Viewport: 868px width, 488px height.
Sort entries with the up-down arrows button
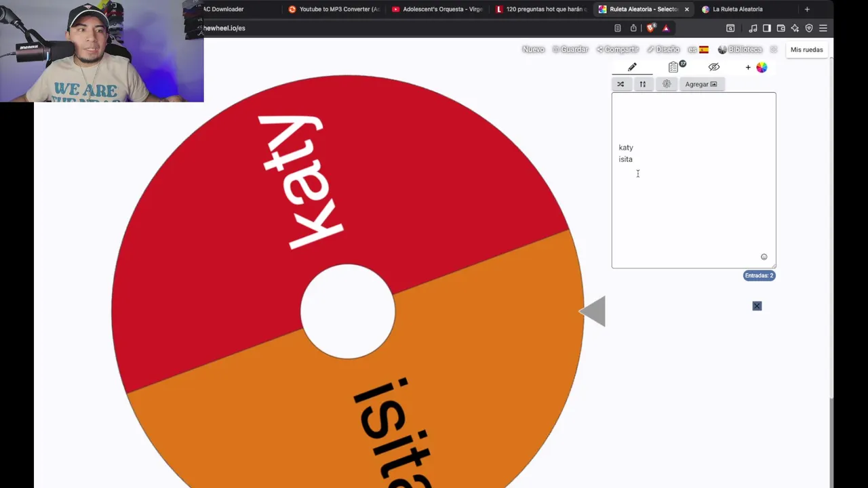pos(643,84)
